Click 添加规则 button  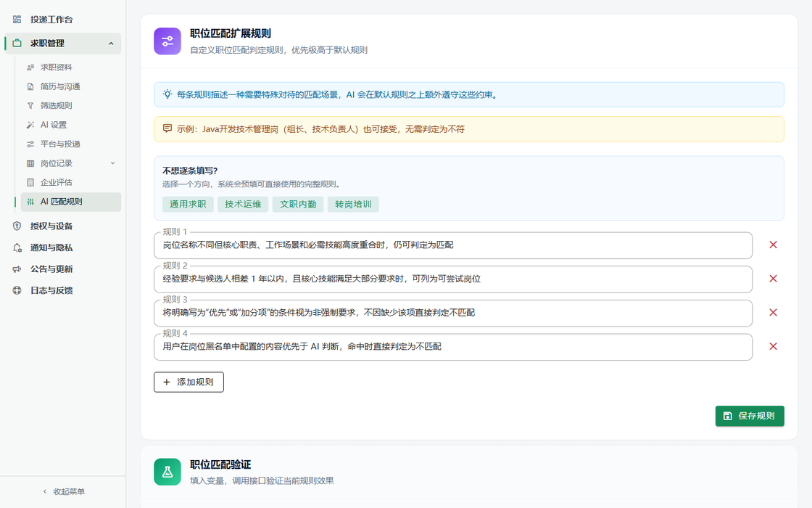tap(189, 382)
